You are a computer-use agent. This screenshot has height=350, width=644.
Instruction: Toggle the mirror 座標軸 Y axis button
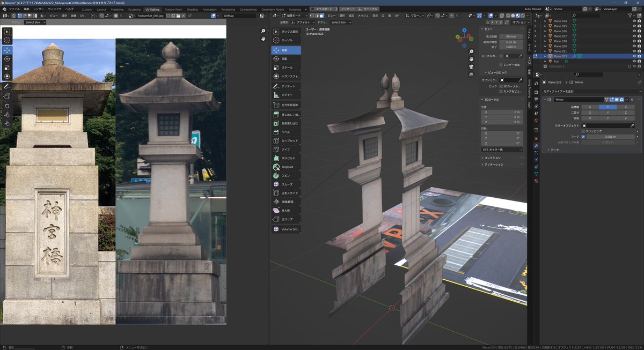[608, 107]
